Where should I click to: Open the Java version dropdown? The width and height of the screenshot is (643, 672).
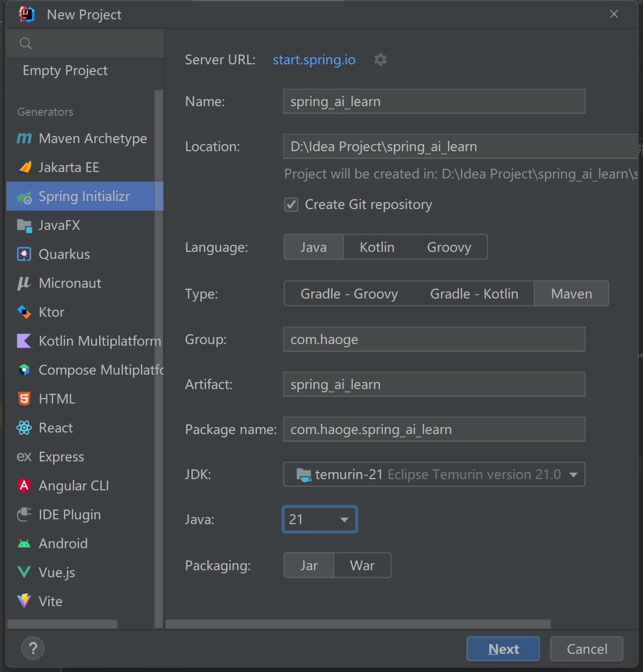(x=320, y=519)
